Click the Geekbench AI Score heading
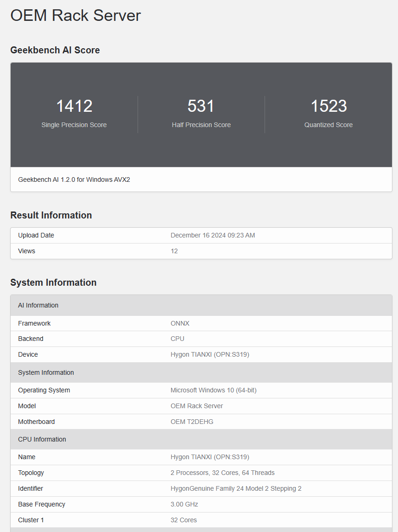Screen dimensions: 398x532 coord(55,50)
